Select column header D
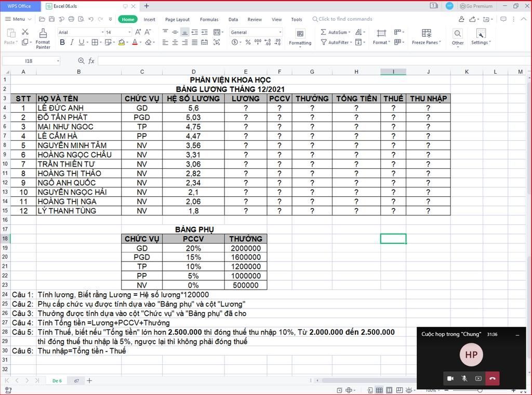 pos(193,72)
